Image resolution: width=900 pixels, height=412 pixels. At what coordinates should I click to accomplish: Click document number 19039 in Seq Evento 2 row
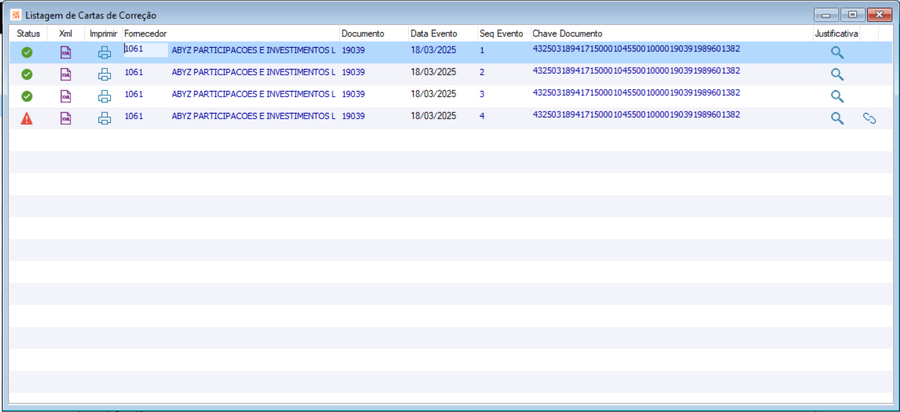[354, 72]
